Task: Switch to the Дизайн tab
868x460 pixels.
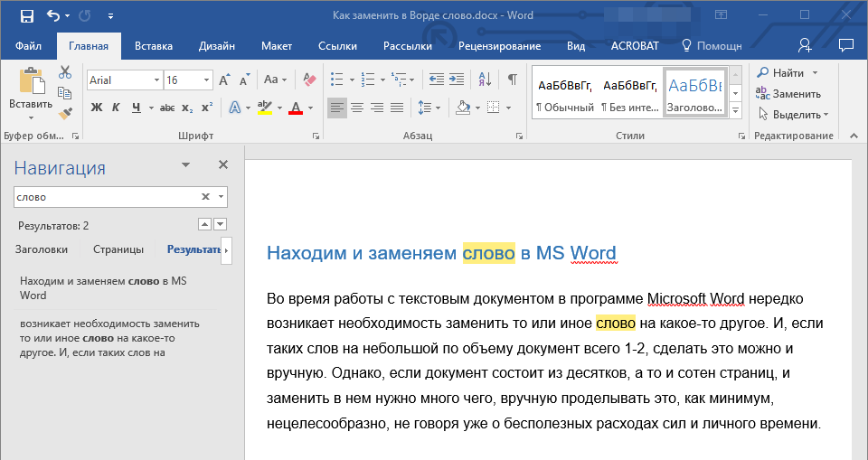Action: click(x=217, y=46)
